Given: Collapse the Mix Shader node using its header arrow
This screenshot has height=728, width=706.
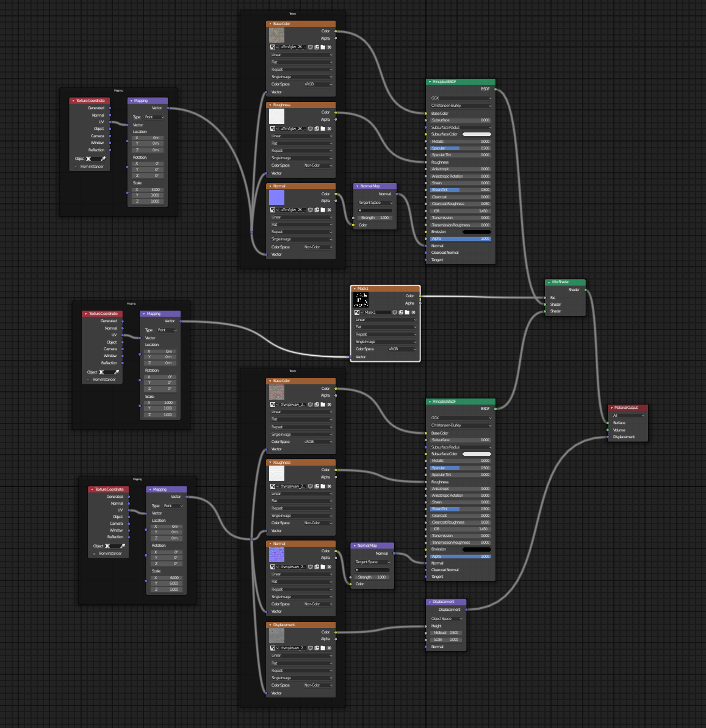Looking at the screenshot, I should click(x=549, y=282).
